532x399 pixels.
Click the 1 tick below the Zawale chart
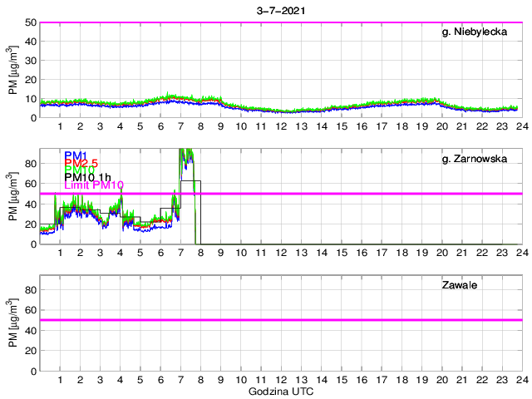coord(60,379)
